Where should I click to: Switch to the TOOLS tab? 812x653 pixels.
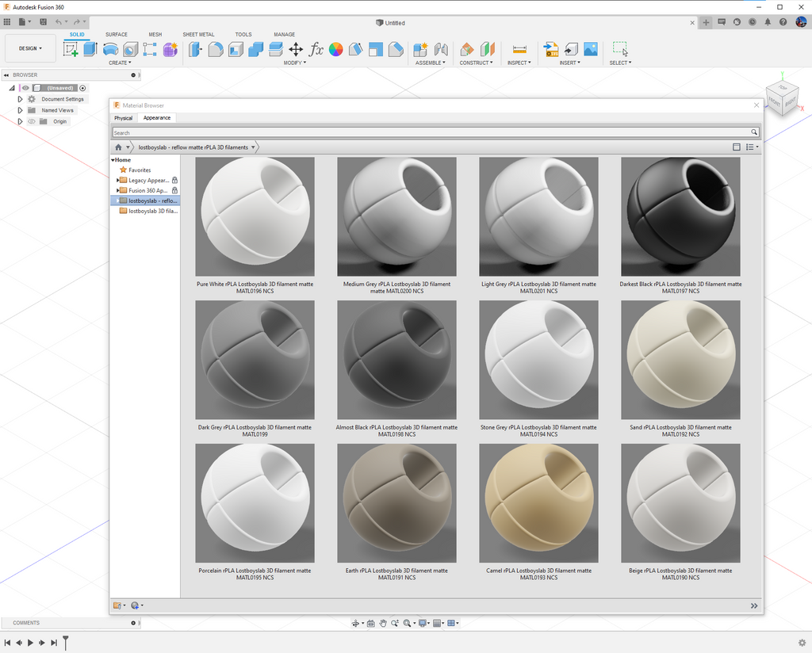pos(243,34)
